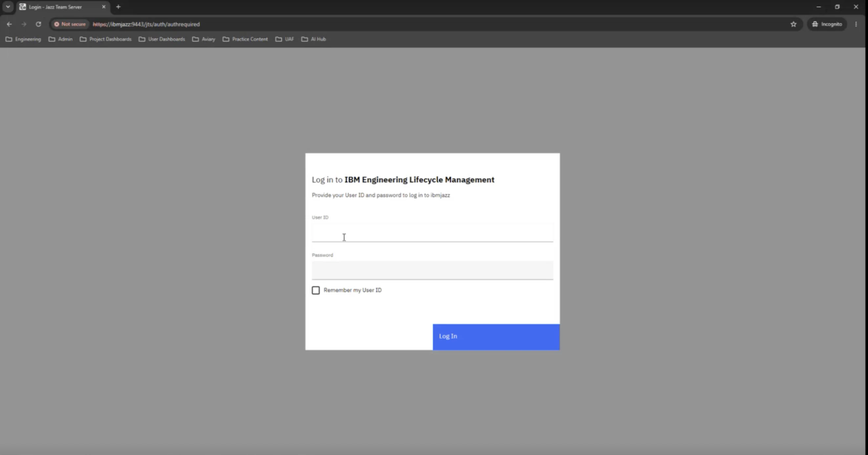Close the browser window
Viewport: 868px width, 455px height.
coord(856,7)
